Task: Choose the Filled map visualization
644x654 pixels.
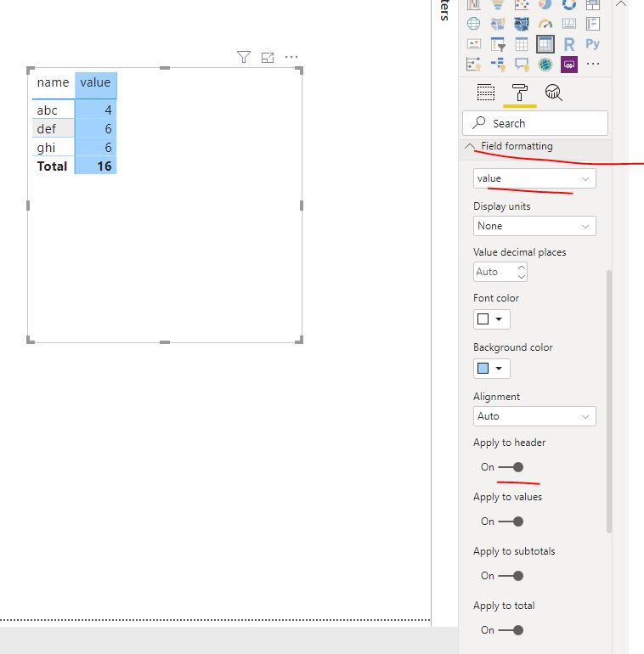Action: (498, 24)
